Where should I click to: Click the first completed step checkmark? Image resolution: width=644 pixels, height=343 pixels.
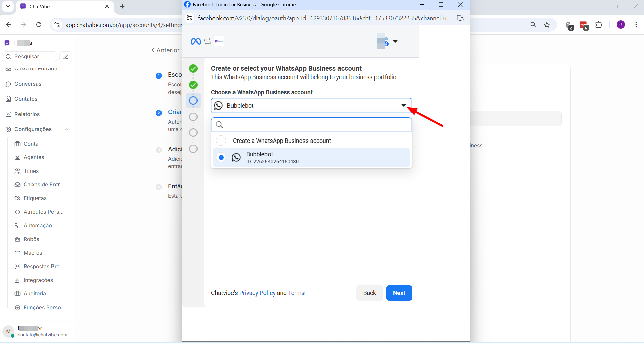[x=193, y=69]
